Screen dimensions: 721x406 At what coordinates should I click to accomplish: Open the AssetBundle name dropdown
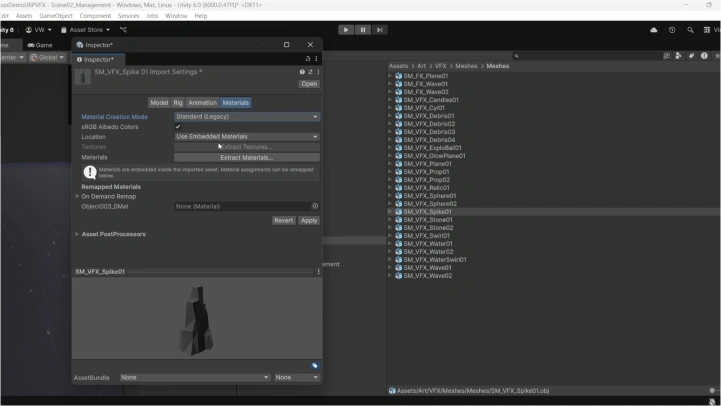coord(195,377)
